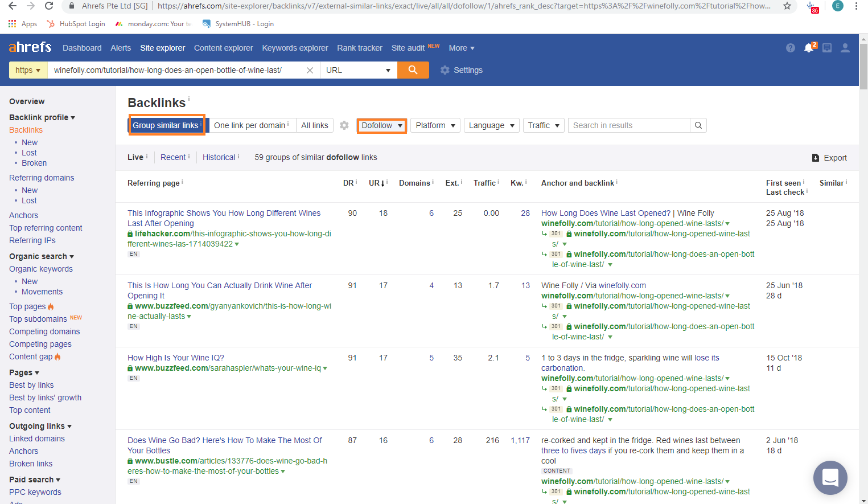Viewport: 868px width, 504px height.
Task: Open Broken backlinks in sidebar
Action: coord(34,163)
